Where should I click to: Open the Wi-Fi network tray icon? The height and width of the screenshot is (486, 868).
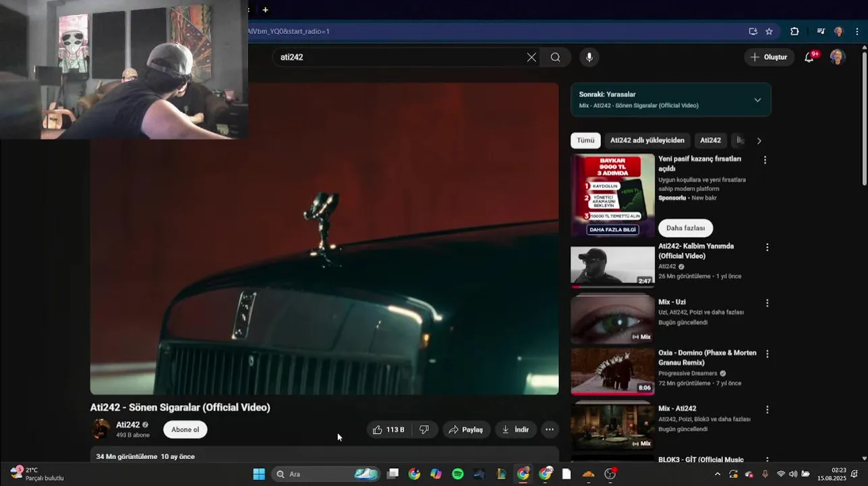[781, 474]
